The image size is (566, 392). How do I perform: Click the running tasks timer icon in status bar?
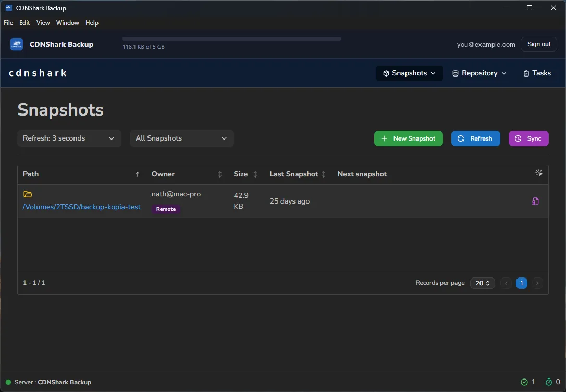click(549, 382)
